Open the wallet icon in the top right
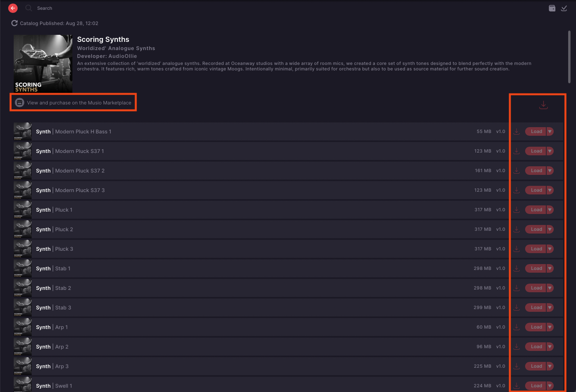 (552, 8)
